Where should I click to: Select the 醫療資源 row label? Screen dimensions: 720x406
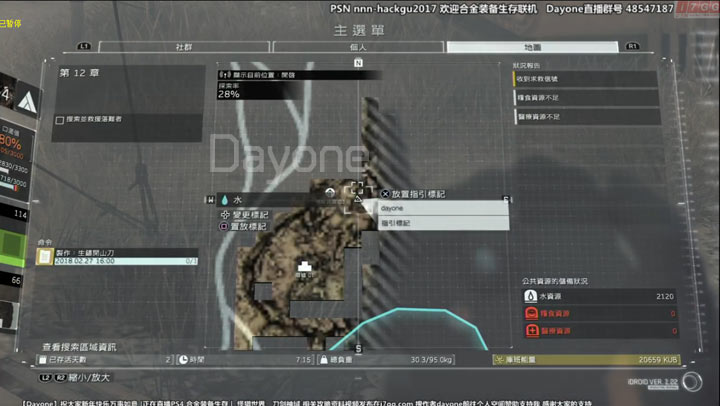coord(556,331)
